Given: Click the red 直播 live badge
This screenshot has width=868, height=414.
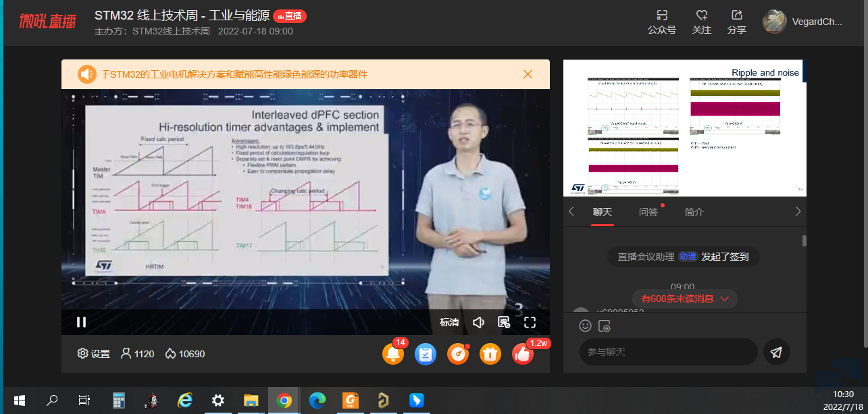Looking at the screenshot, I should 290,16.
